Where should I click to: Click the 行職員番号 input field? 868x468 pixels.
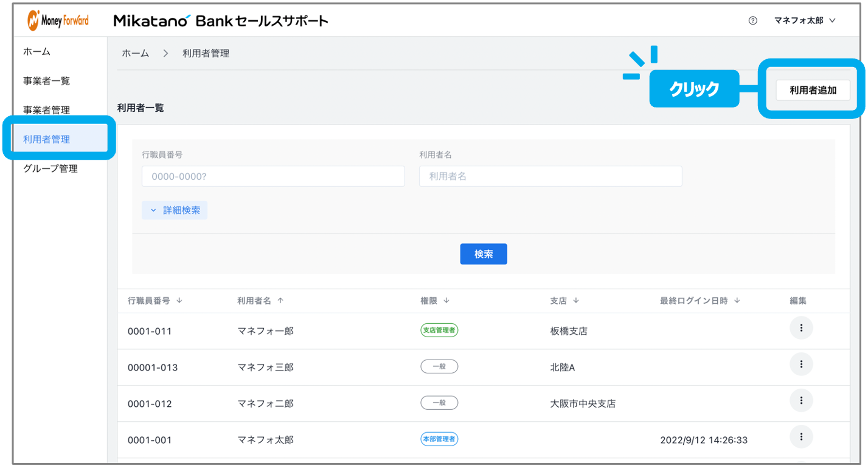273,176
